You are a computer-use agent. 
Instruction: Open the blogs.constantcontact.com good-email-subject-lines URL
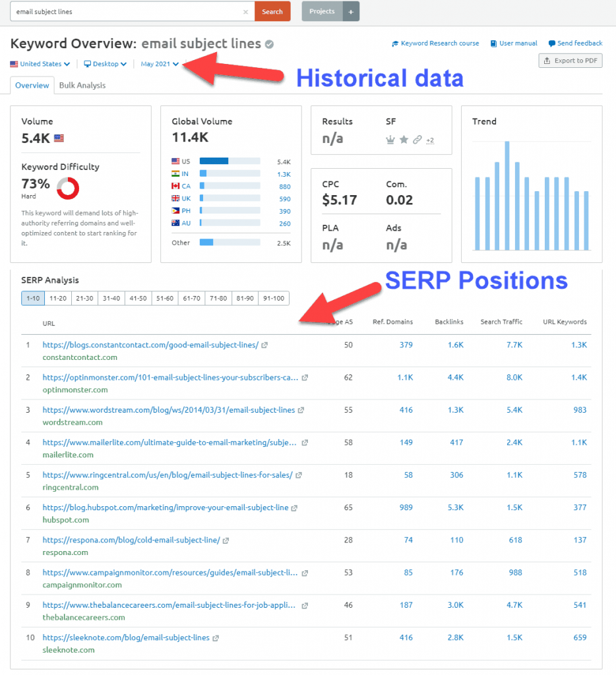pyautogui.click(x=150, y=345)
